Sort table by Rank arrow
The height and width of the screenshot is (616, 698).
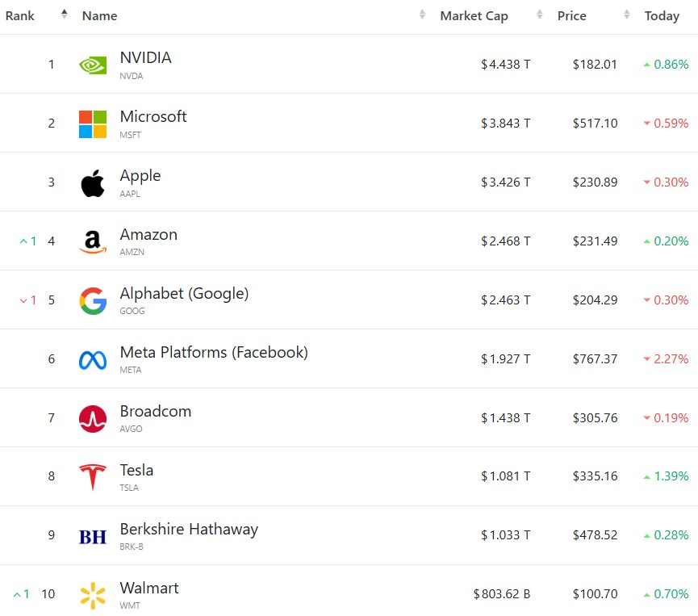click(x=65, y=15)
